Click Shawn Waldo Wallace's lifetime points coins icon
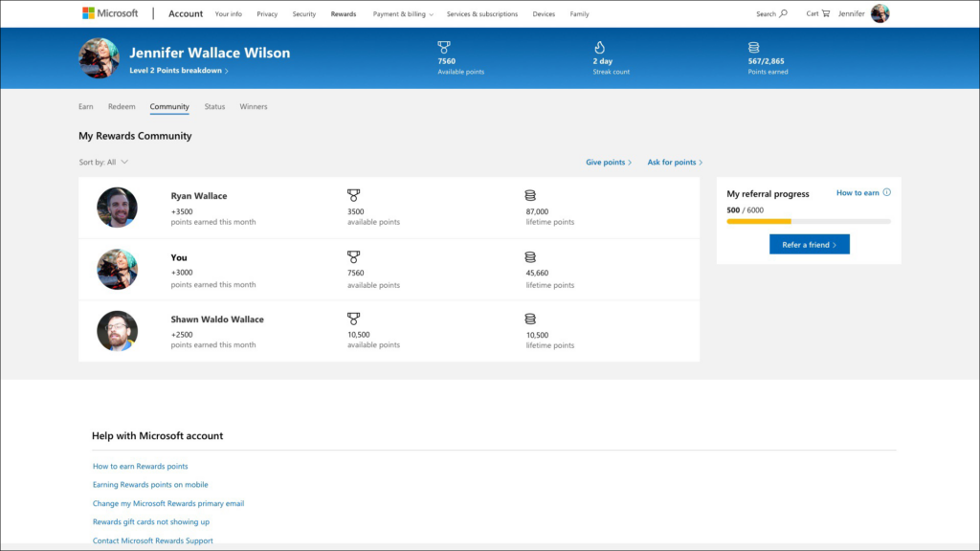 coord(530,319)
